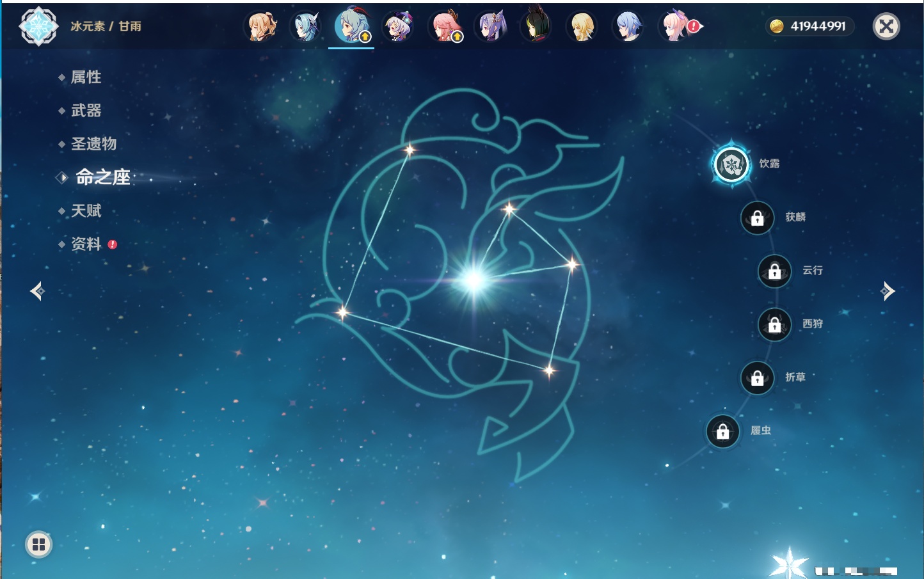
Task: Click the bright central constellation star
Action: [x=474, y=280]
